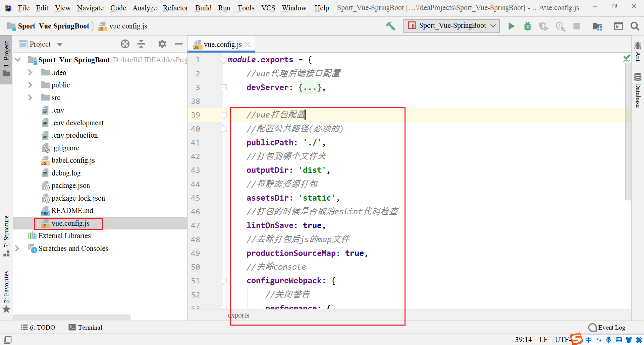Collapse the Sport_Vue-SpringBoot root node
Screen dimensions: 644x345
(x=18, y=60)
